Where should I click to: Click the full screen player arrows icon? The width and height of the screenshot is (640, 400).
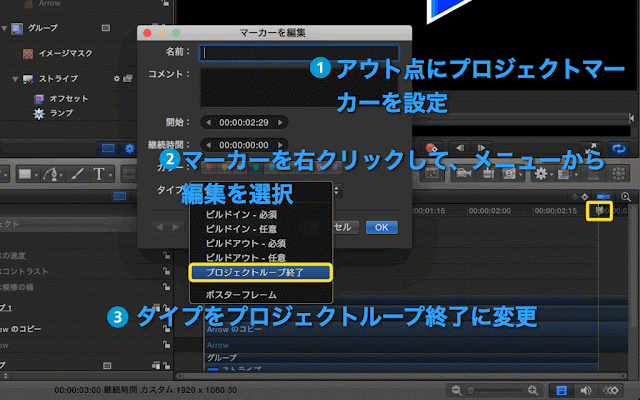click(x=590, y=148)
